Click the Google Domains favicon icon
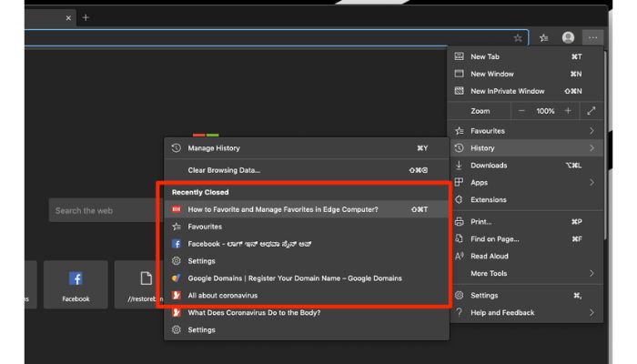637x364 pixels. 176,278
